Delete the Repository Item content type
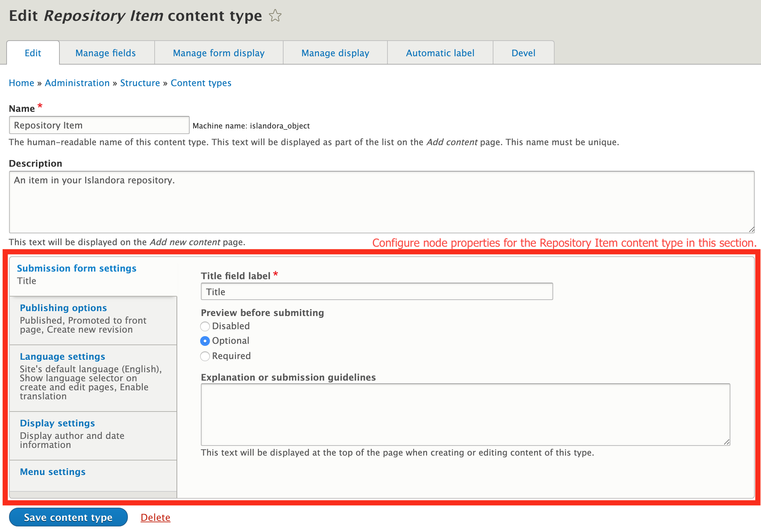Viewport: 761px width, 532px height. (x=155, y=517)
